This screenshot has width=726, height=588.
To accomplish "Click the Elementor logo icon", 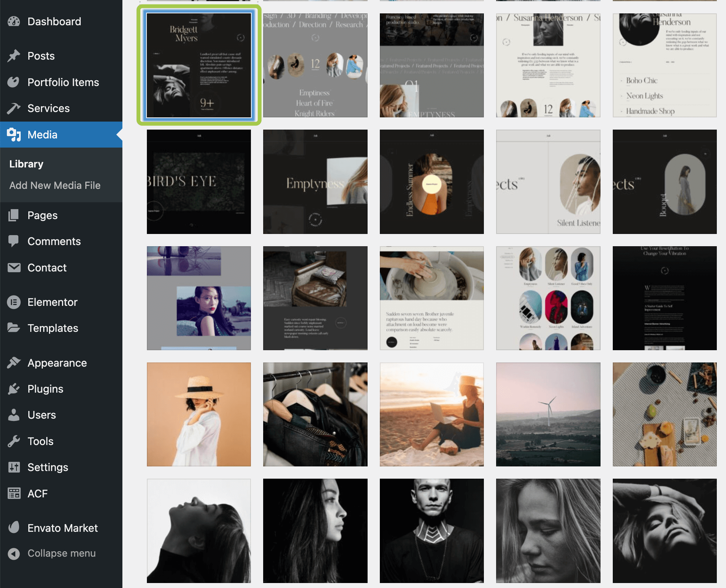I will tap(14, 302).
